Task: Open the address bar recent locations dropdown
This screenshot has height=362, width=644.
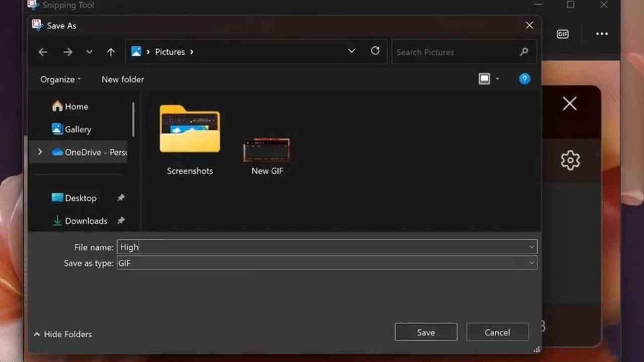Action: 352,51
